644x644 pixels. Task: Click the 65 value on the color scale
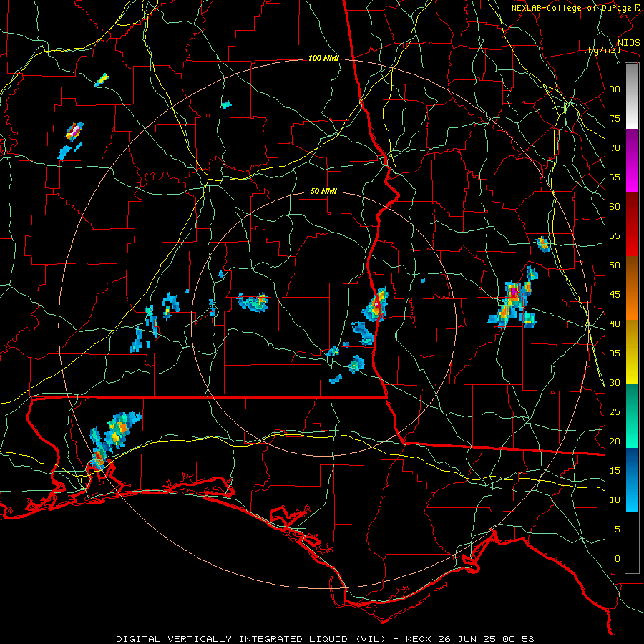tap(615, 177)
